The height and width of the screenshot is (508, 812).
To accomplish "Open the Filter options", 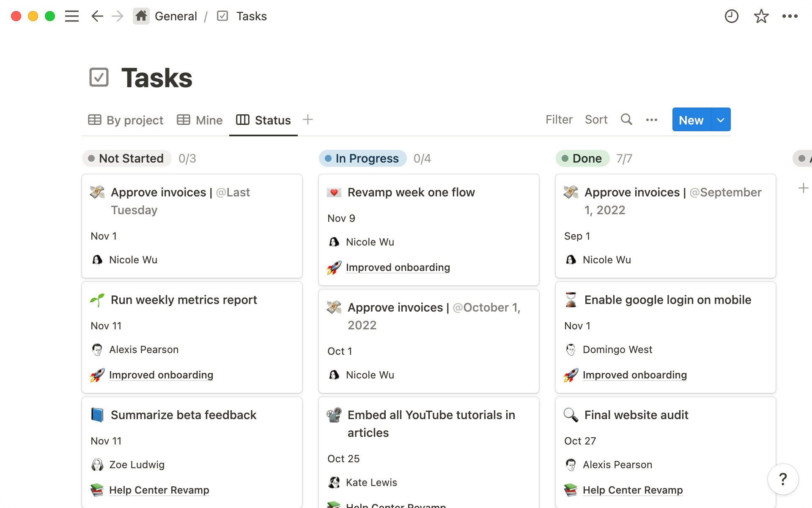I will 559,119.
